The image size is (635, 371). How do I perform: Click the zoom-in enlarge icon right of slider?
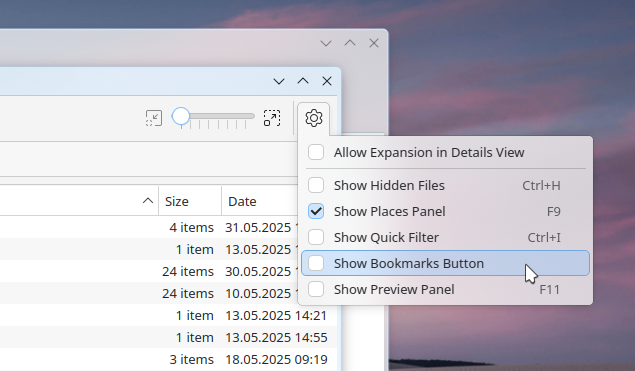click(x=272, y=118)
